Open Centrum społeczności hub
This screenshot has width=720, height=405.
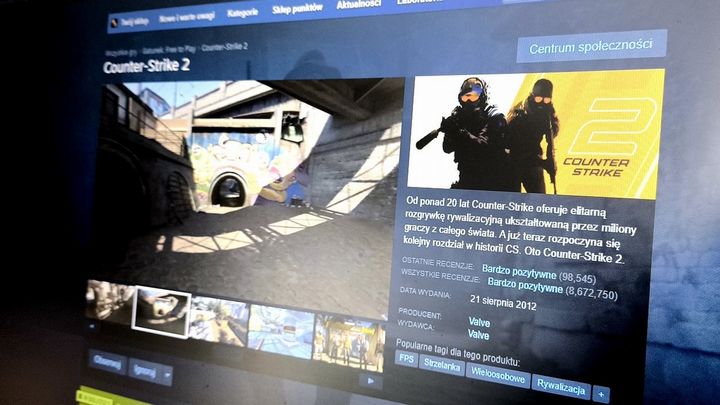click(x=591, y=45)
